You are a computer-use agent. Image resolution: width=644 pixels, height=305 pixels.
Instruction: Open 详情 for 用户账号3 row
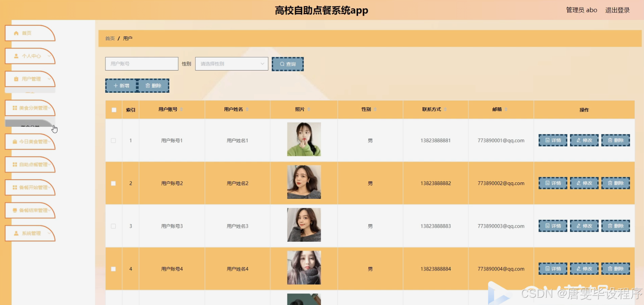pos(553,226)
